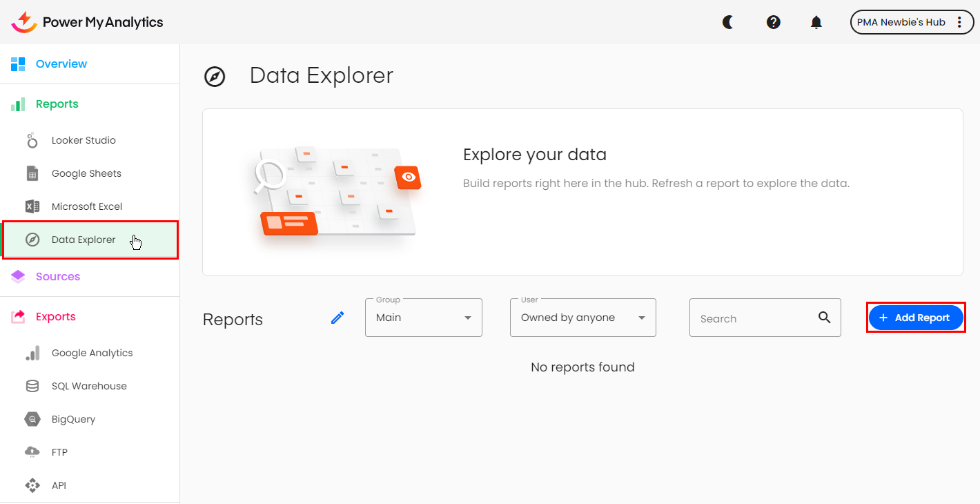Expand the User dropdown Owned by anyone

pyautogui.click(x=582, y=318)
